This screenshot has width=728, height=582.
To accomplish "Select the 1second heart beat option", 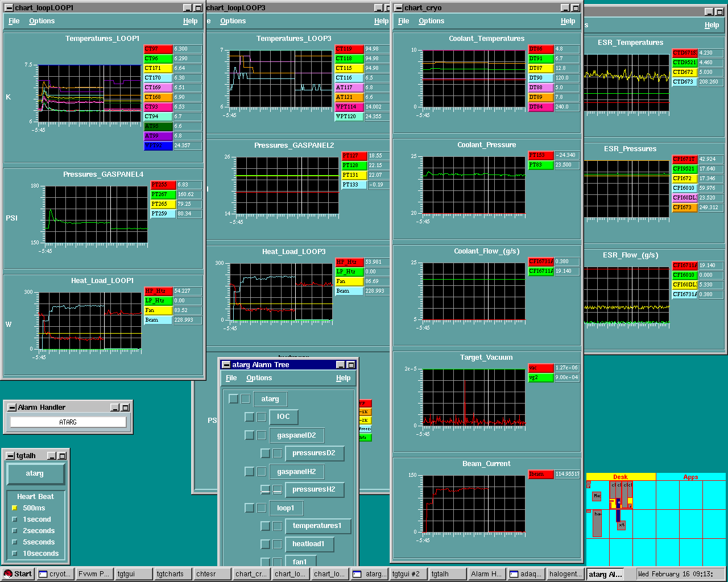I will point(15,519).
